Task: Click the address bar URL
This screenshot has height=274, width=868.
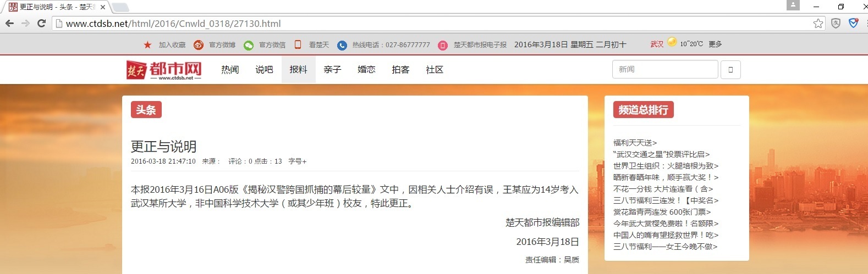Action: point(173,24)
